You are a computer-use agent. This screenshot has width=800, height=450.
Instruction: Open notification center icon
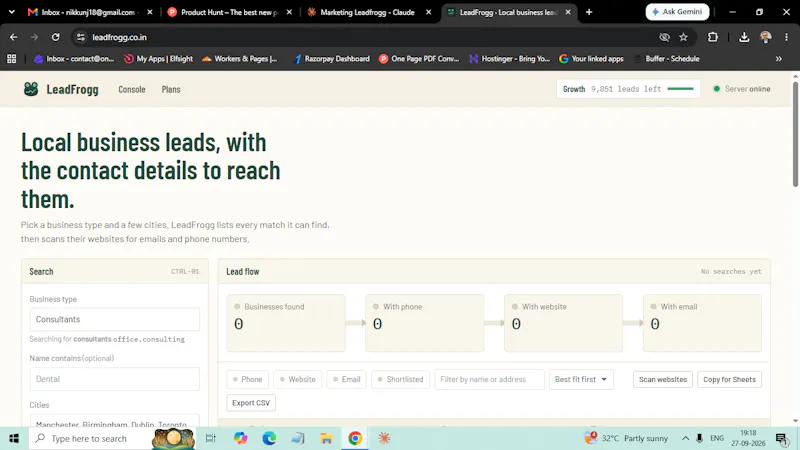[781, 438]
